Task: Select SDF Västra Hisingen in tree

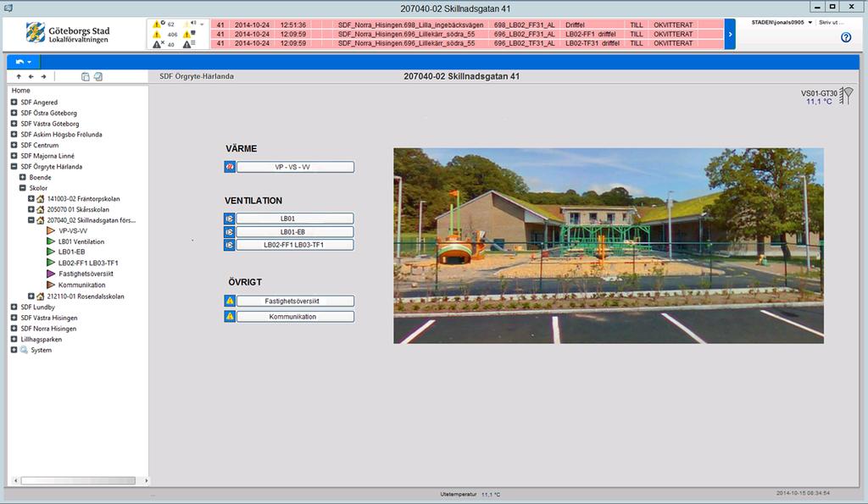Action: coord(48,318)
